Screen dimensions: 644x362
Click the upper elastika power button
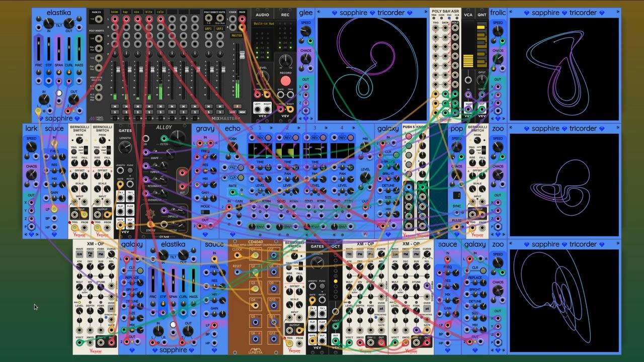pos(59,93)
